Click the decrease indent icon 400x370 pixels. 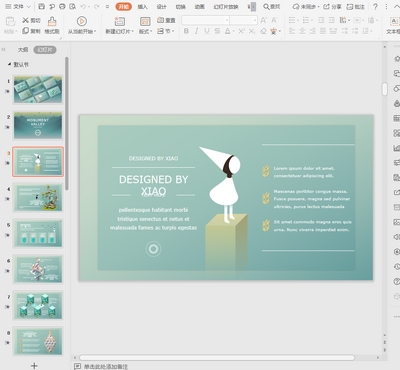pos(321,20)
